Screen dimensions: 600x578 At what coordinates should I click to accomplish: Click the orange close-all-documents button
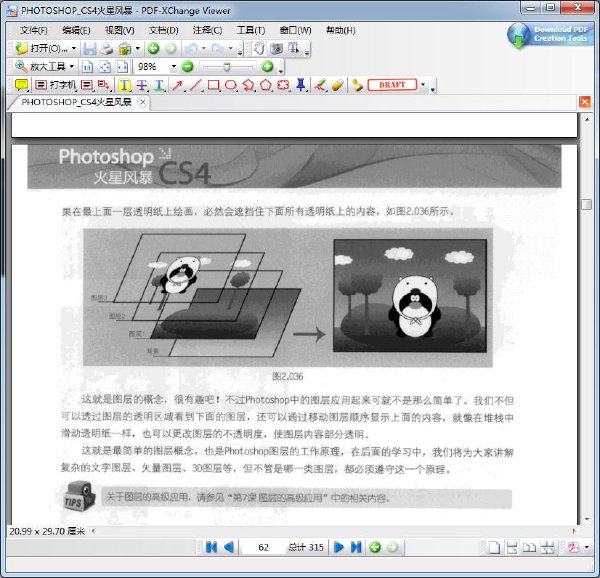pos(585,102)
